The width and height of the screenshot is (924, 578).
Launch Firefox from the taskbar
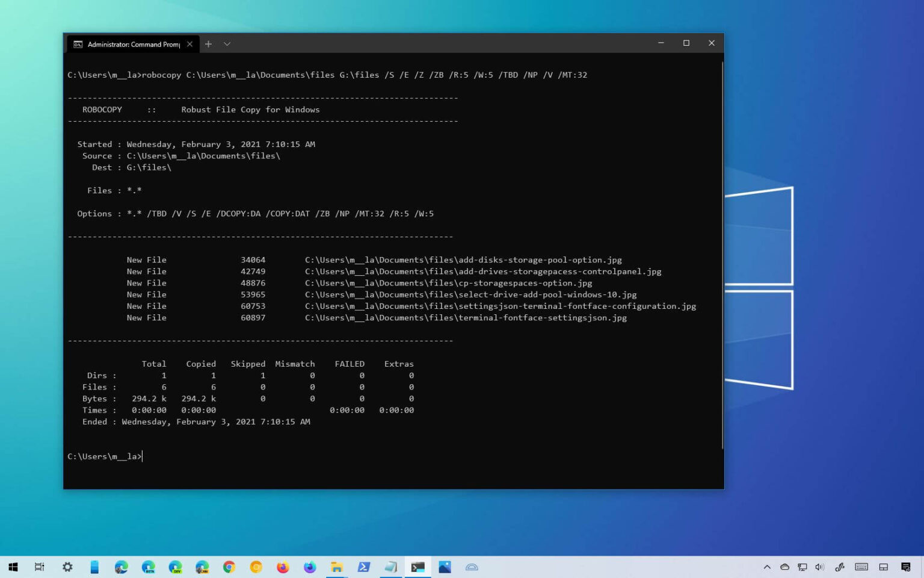[283, 567]
